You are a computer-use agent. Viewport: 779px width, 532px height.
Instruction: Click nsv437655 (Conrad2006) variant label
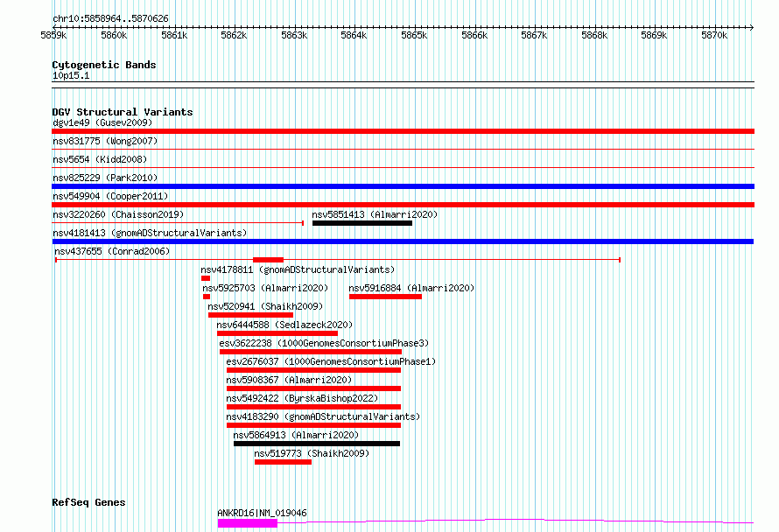point(112,251)
